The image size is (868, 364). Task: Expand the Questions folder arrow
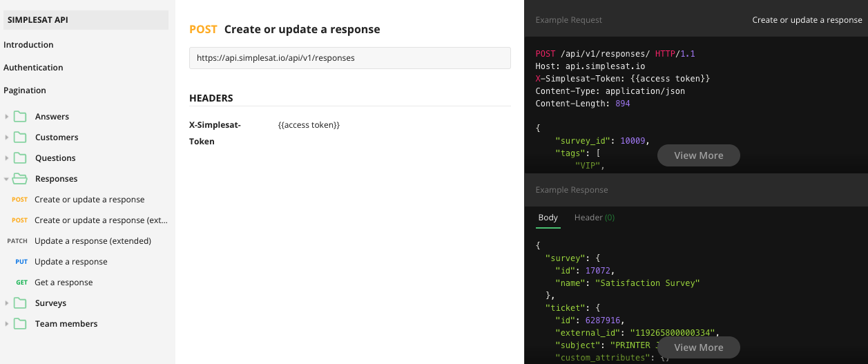point(7,158)
